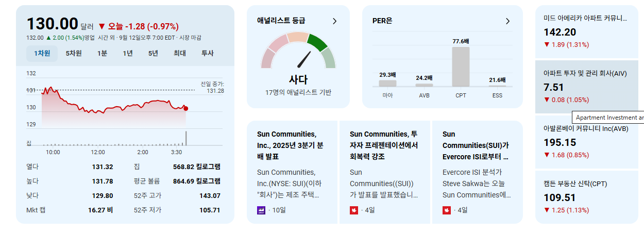644x232 pixels.
Task: Click the AVB bar label
Action: click(x=425, y=95)
